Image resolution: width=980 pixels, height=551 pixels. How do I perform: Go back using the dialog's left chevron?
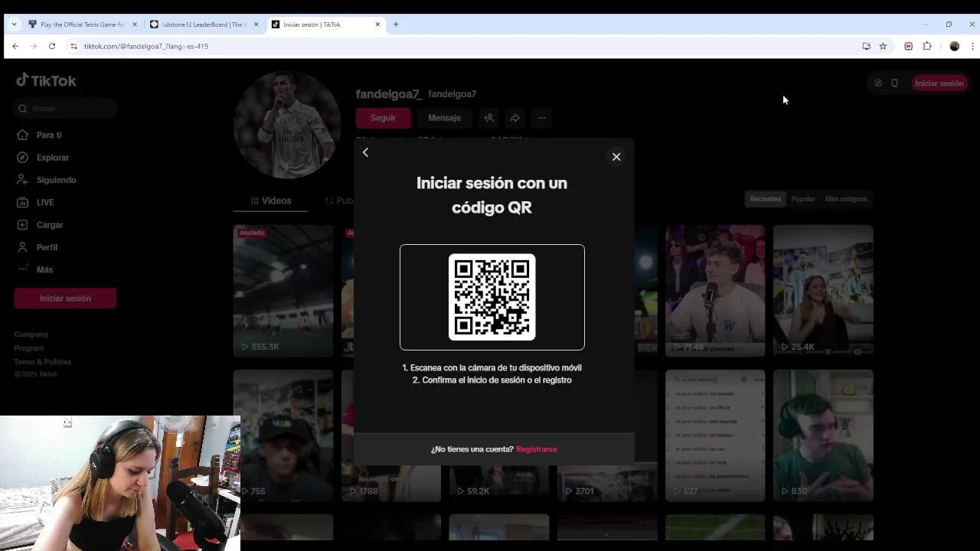(365, 152)
